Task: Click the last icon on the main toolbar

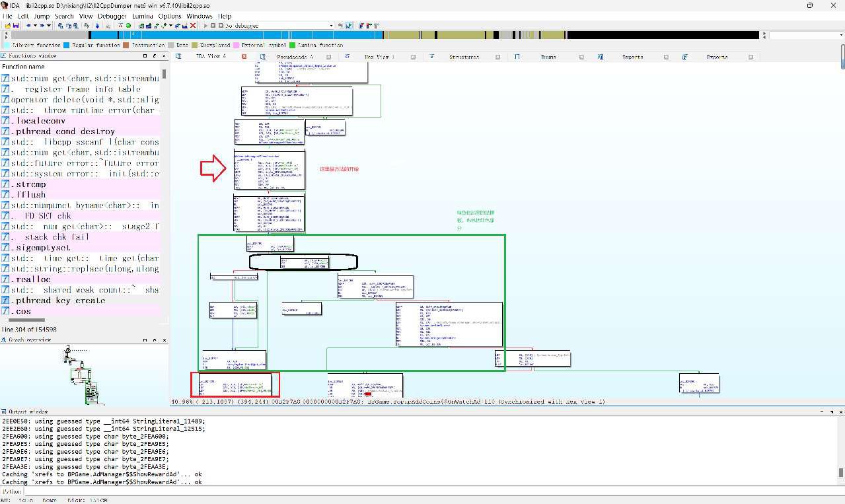Action: coord(377,26)
